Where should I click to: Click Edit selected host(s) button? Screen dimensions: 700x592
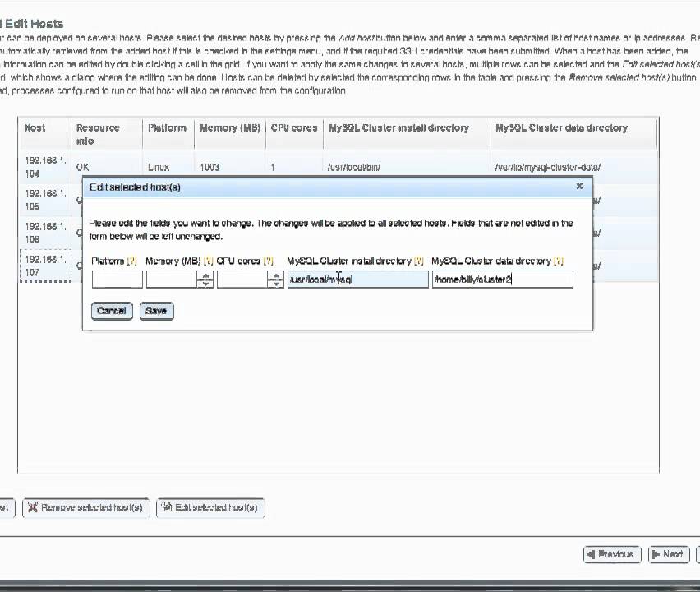210,507
